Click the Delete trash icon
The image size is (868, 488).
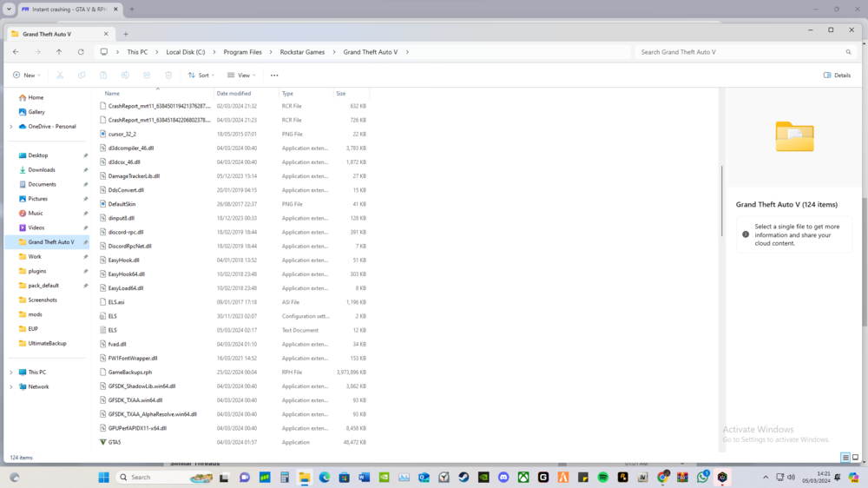(x=168, y=76)
